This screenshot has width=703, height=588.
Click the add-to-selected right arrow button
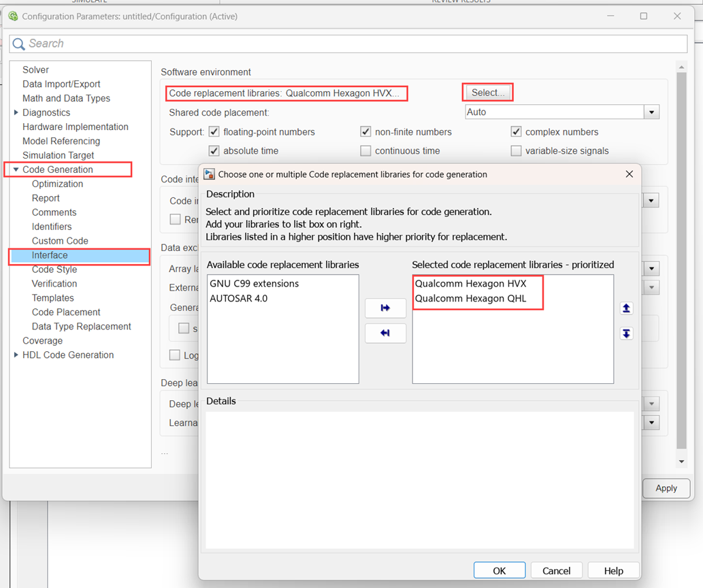385,308
